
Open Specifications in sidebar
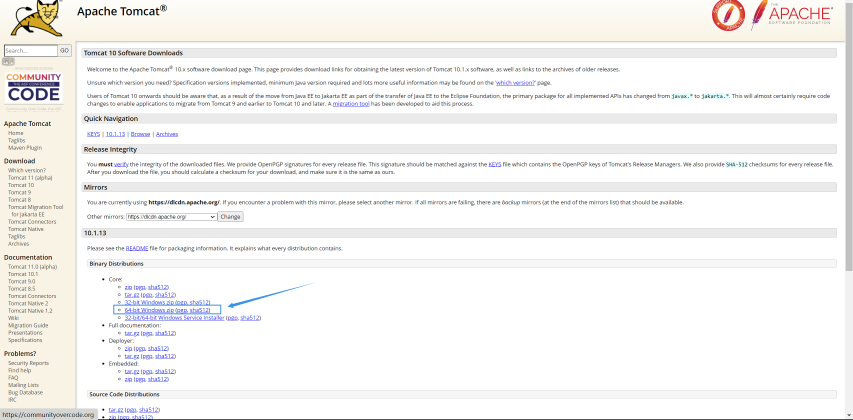[25, 340]
